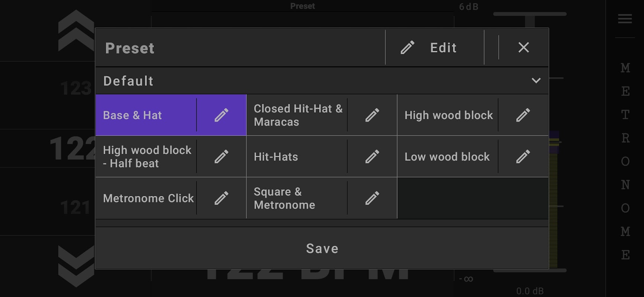Open the hamburger menu icon
644x297 pixels.
pyautogui.click(x=625, y=19)
